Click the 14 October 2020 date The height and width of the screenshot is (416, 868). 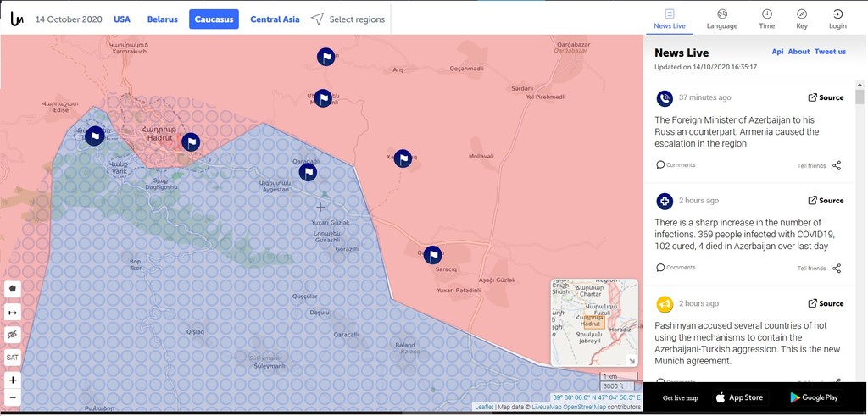pyautogui.click(x=69, y=19)
